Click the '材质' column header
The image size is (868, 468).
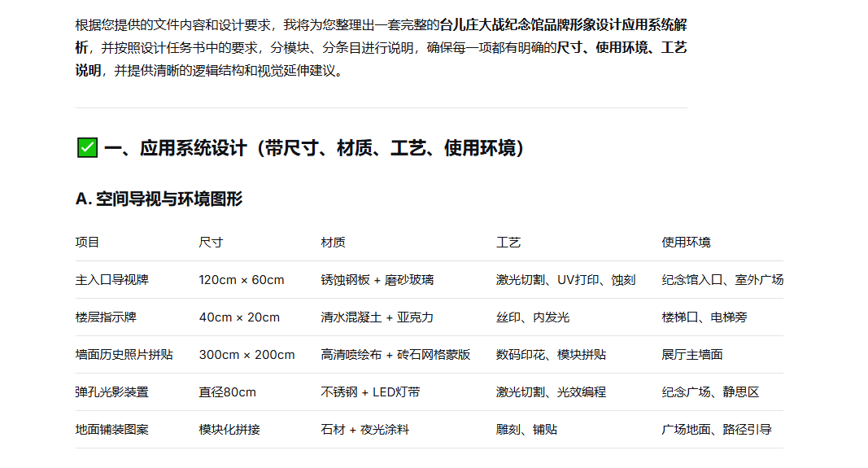333,242
